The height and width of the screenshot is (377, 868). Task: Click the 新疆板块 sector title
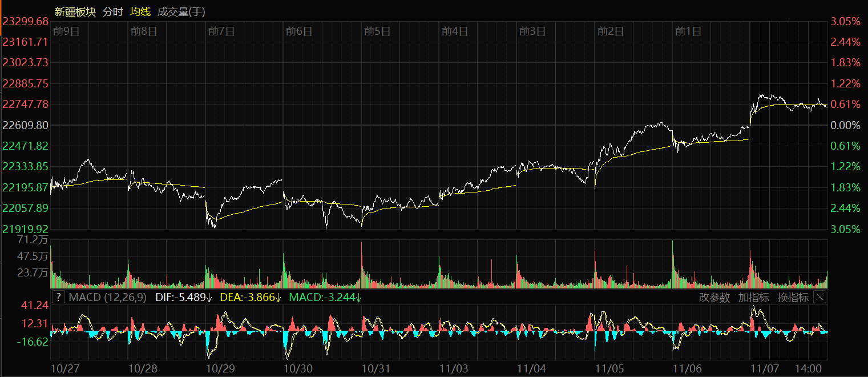[75, 11]
